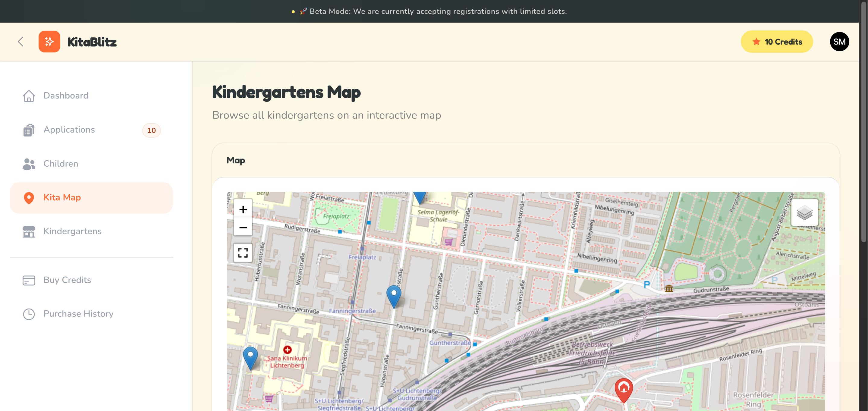Open the Buy Credits page

point(67,280)
